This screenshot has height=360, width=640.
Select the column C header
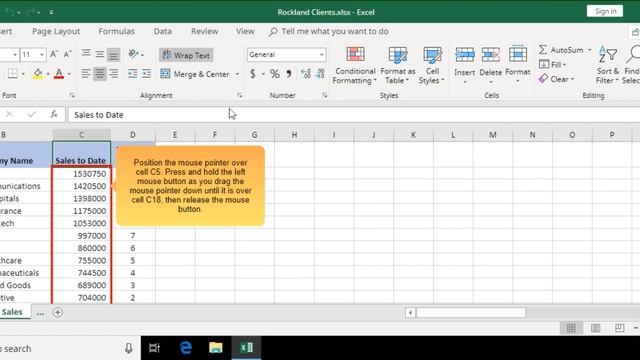coord(81,135)
